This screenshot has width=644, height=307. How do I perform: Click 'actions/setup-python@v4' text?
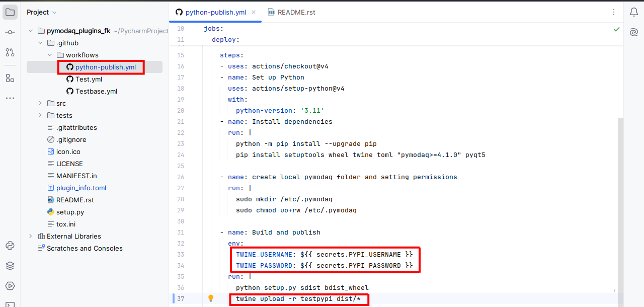[x=298, y=89]
